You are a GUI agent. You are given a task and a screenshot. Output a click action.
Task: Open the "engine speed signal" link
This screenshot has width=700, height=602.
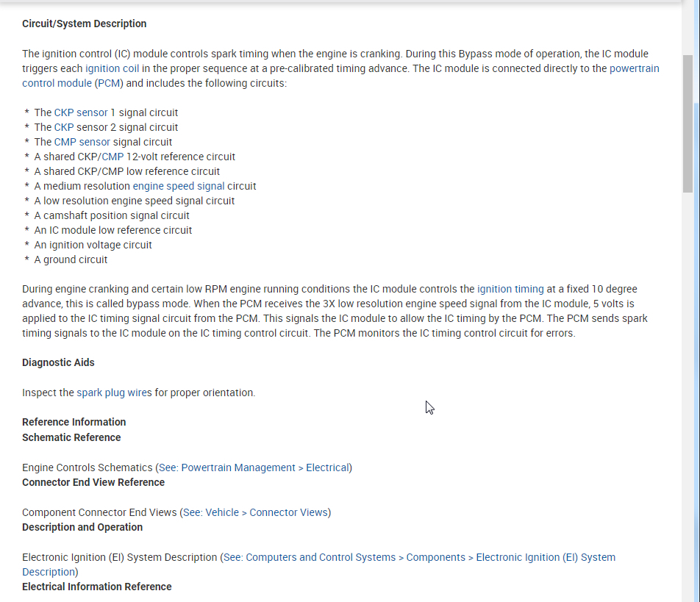[179, 186]
